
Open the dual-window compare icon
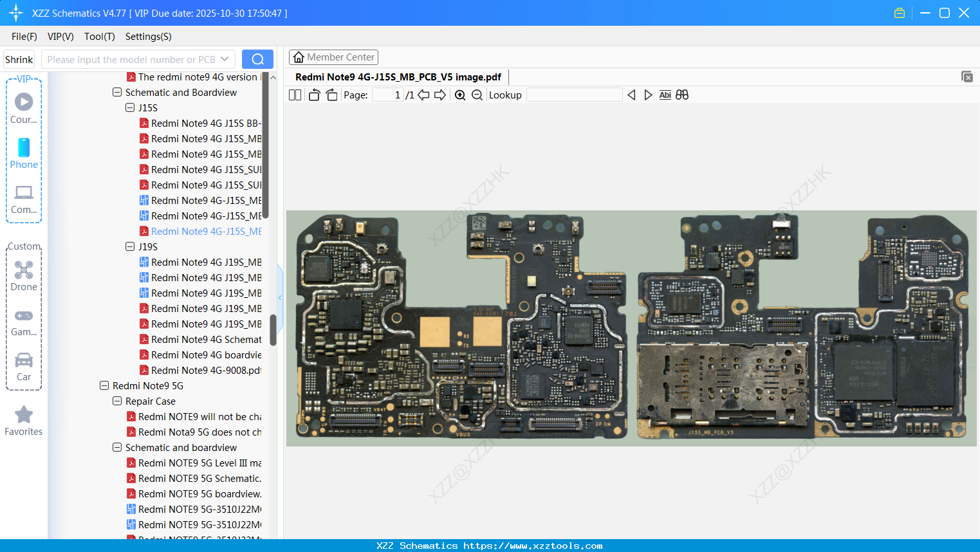coord(681,95)
